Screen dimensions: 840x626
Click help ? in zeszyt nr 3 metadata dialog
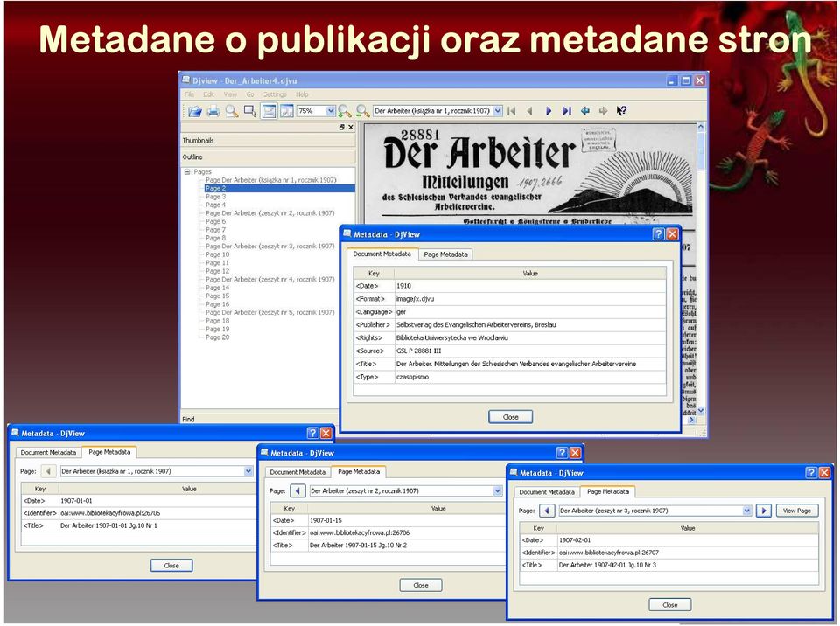pos(811,472)
